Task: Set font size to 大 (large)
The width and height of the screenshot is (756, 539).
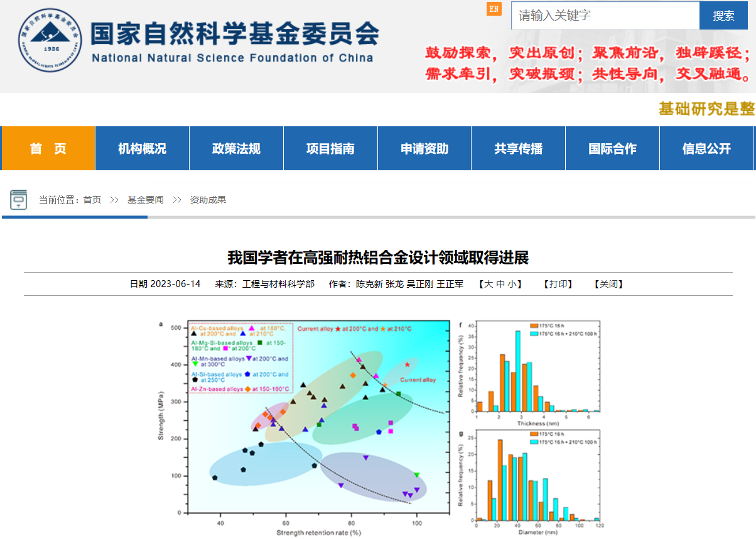Action: [x=489, y=284]
